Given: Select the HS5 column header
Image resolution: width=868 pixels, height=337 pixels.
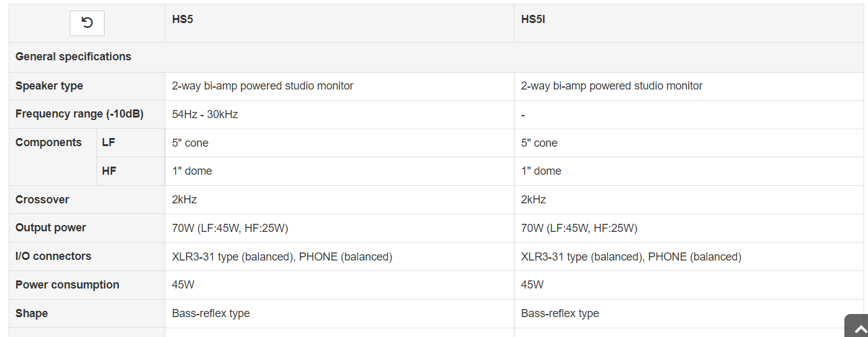Looking at the screenshot, I should (183, 19).
